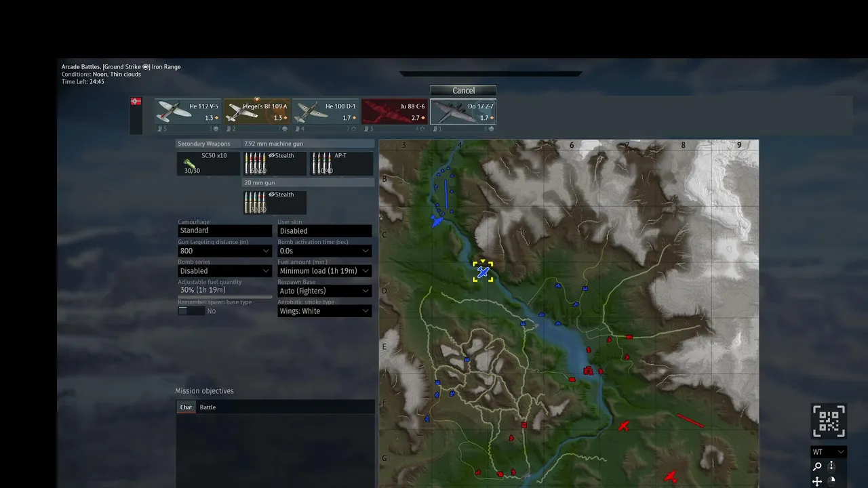This screenshot has height=488, width=868.
Task: Click the country flag icon beside aircraft row
Action: tap(136, 101)
